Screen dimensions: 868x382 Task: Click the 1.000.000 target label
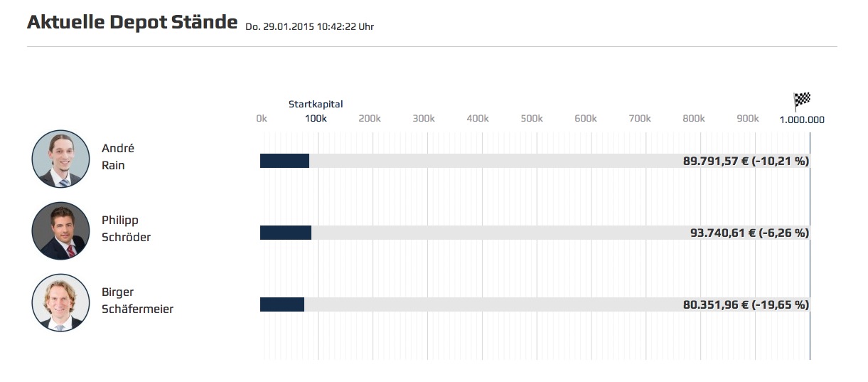802,120
